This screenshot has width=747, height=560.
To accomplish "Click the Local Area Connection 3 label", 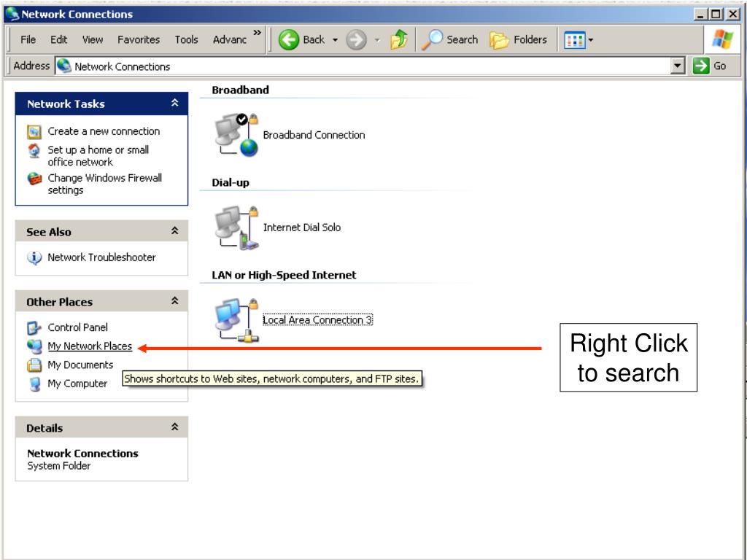I will click(318, 320).
